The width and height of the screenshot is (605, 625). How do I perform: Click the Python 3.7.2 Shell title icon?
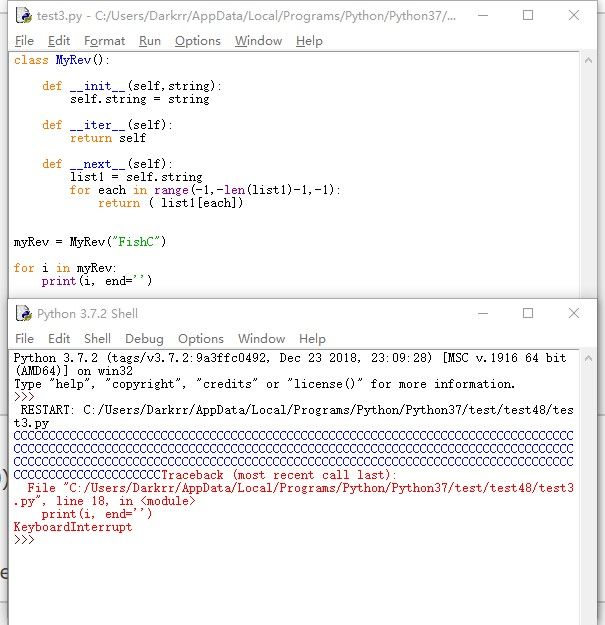24,313
